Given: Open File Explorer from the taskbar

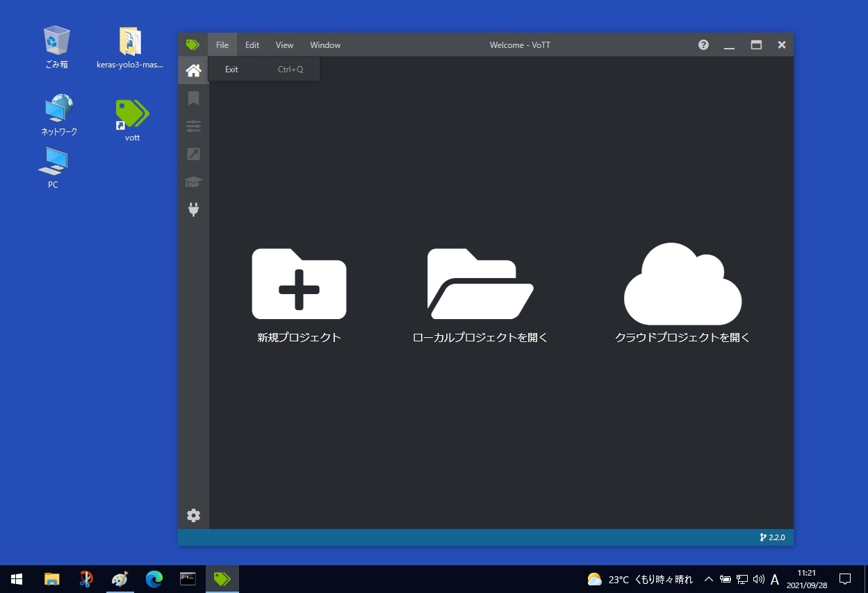Looking at the screenshot, I should (x=51, y=579).
